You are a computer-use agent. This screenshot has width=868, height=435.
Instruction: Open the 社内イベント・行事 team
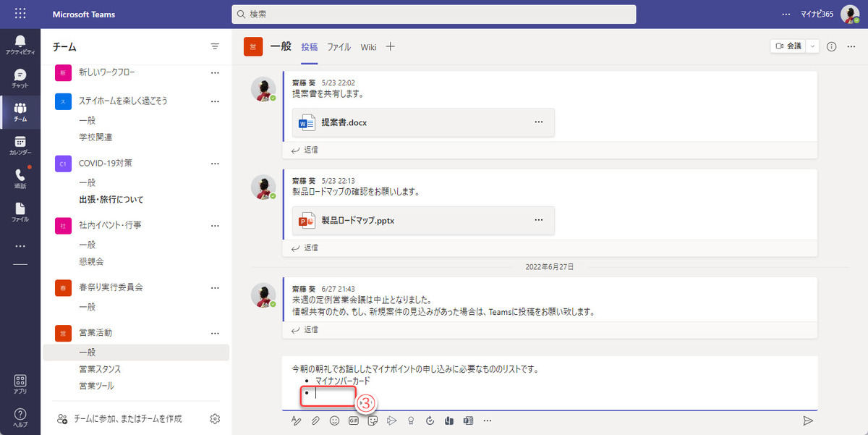(x=110, y=225)
